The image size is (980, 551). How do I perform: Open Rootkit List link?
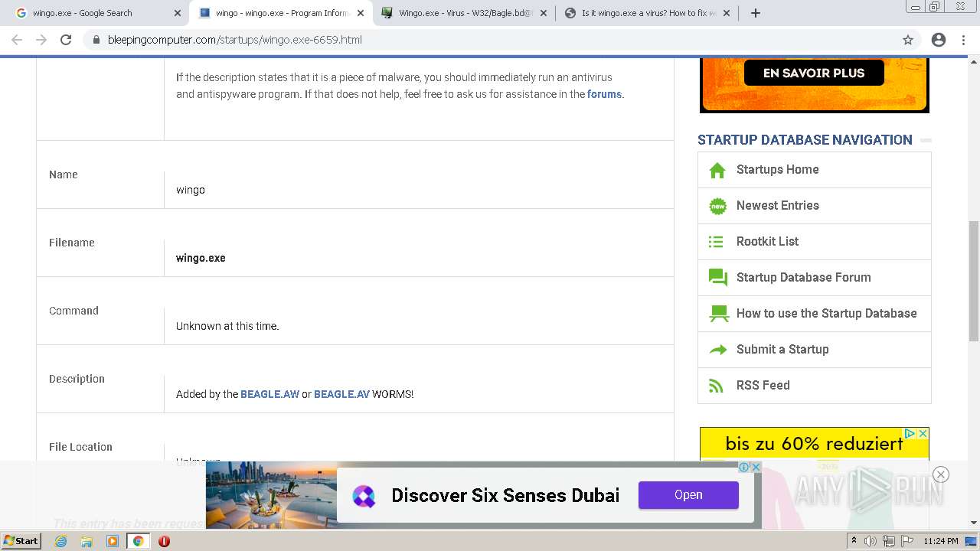[x=767, y=242]
